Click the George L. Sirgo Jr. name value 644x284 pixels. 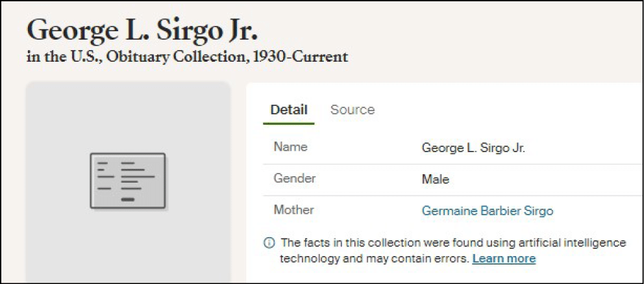[473, 148]
